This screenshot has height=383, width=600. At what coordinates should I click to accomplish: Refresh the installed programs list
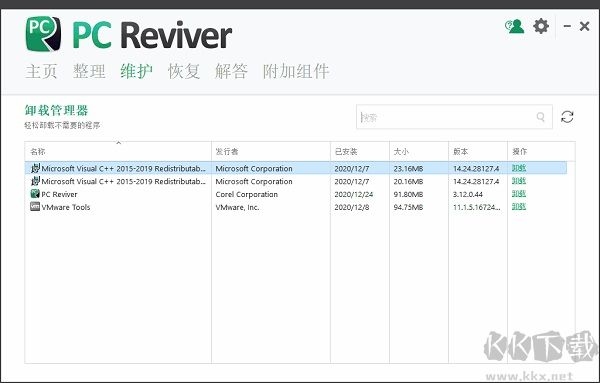tap(567, 117)
